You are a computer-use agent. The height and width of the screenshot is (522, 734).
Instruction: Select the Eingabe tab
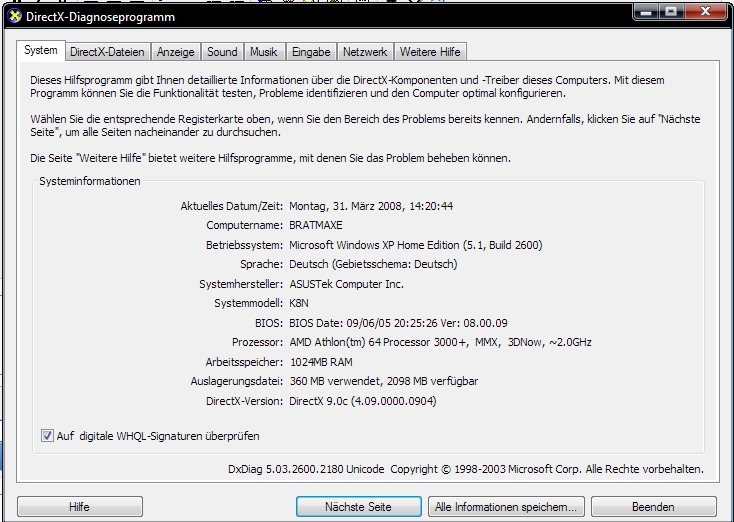point(311,52)
